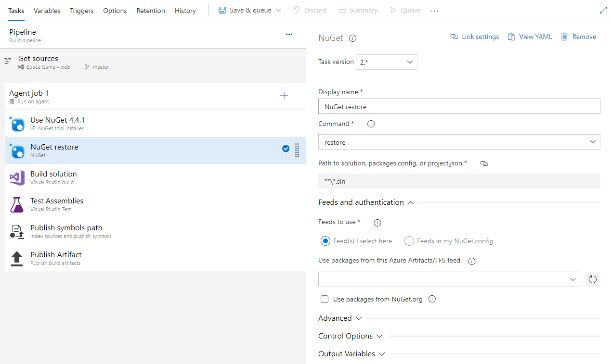Image resolution: width=611 pixels, height=364 pixels.
Task: Select Feeds in my NuGet.config option
Action: click(409, 241)
